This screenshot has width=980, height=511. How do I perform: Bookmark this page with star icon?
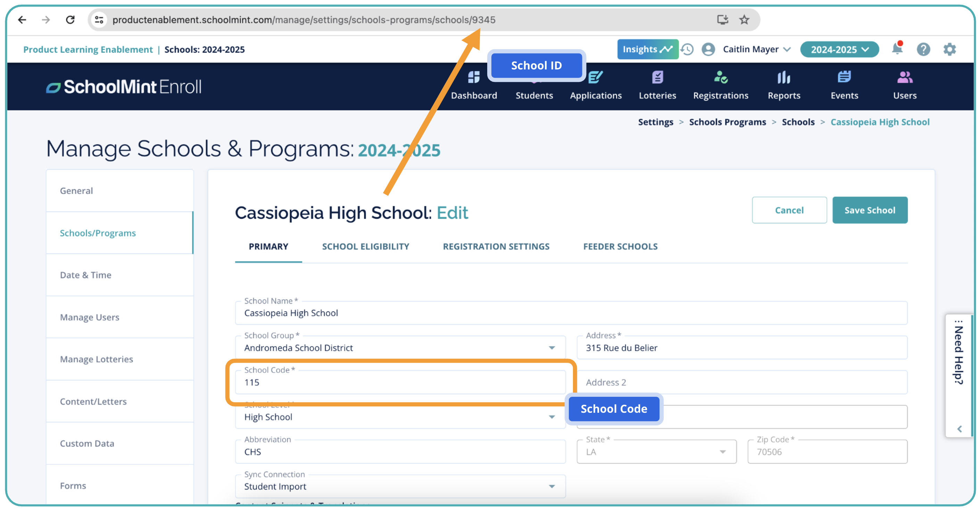744,20
